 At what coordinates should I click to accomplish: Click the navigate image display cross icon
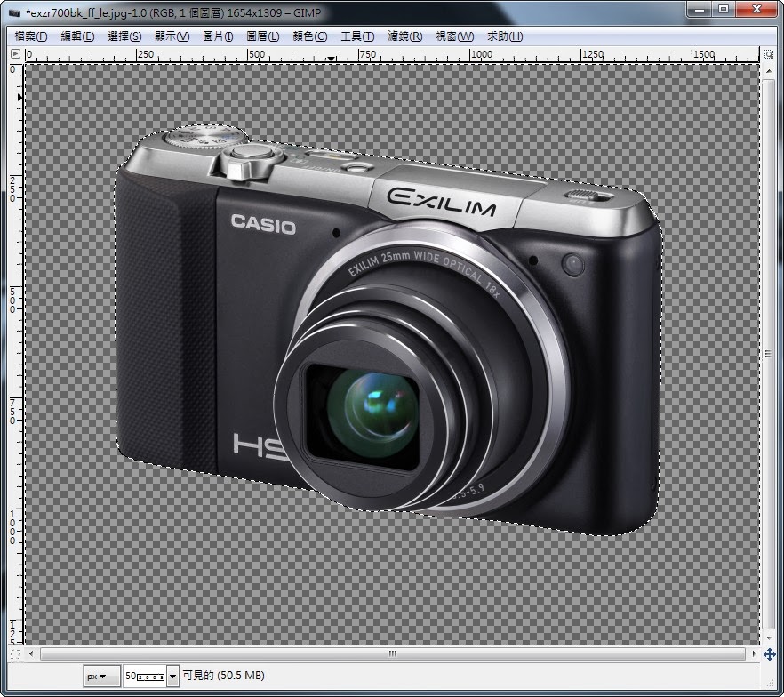coord(769,654)
